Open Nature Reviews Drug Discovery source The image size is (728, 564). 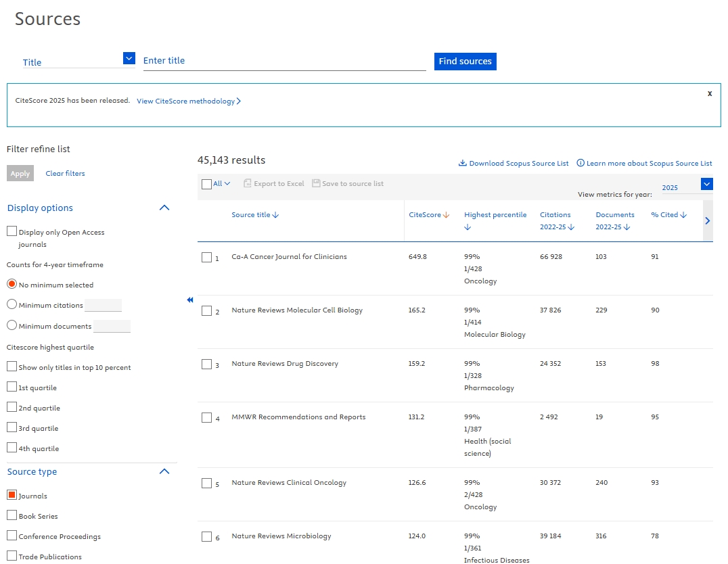click(x=285, y=363)
